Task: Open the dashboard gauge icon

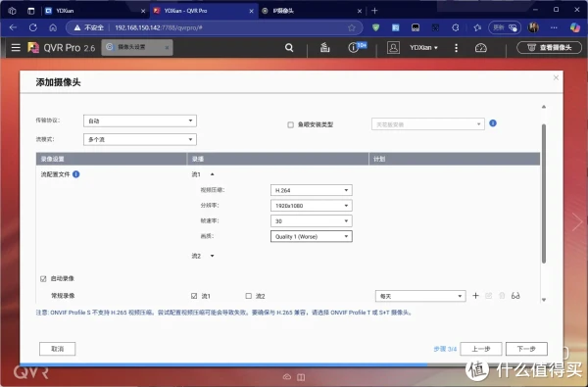Action: tap(481, 48)
